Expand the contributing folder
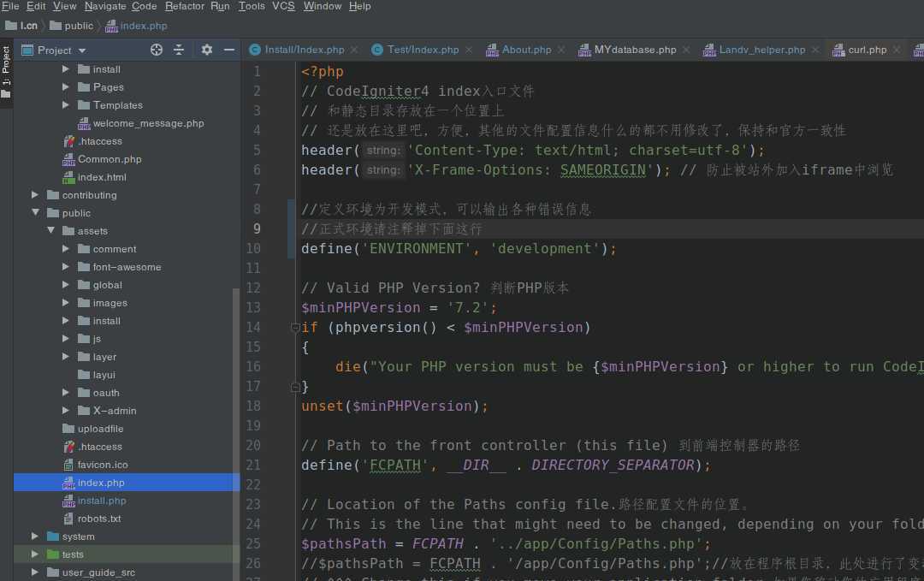The image size is (924, 581). pyautogui.click(x=35, y=195)
